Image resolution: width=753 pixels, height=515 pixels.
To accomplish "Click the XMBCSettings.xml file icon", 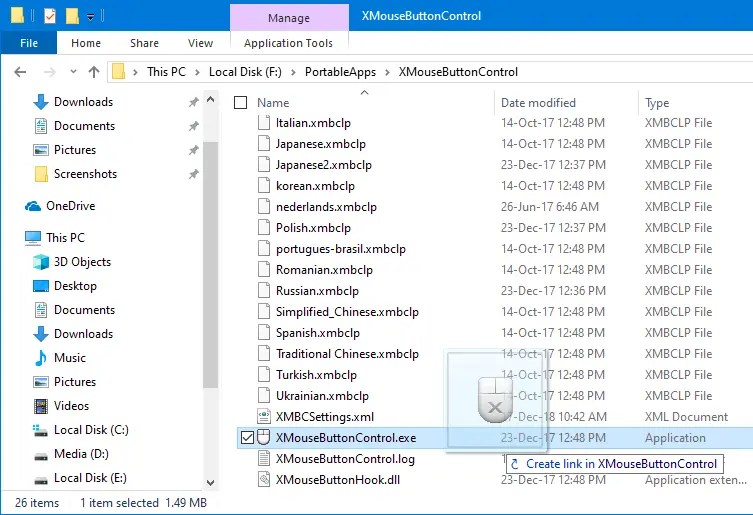I will [264, 417].
